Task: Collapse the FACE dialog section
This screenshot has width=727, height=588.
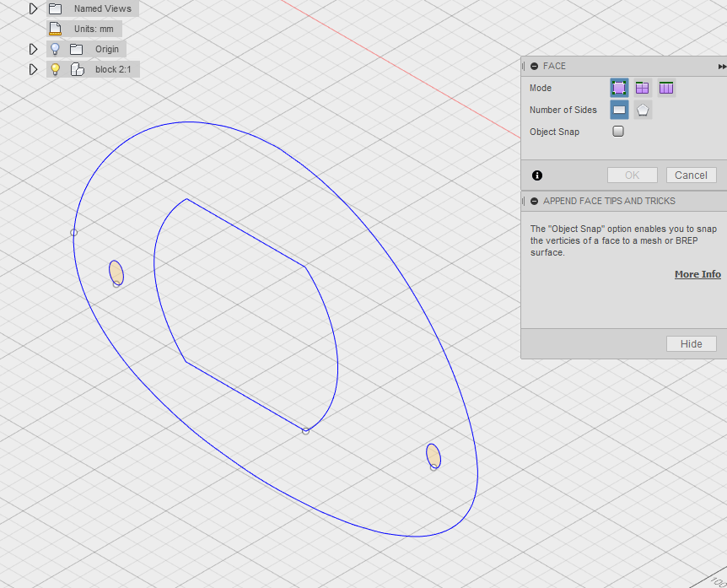Action: (534, 67)
